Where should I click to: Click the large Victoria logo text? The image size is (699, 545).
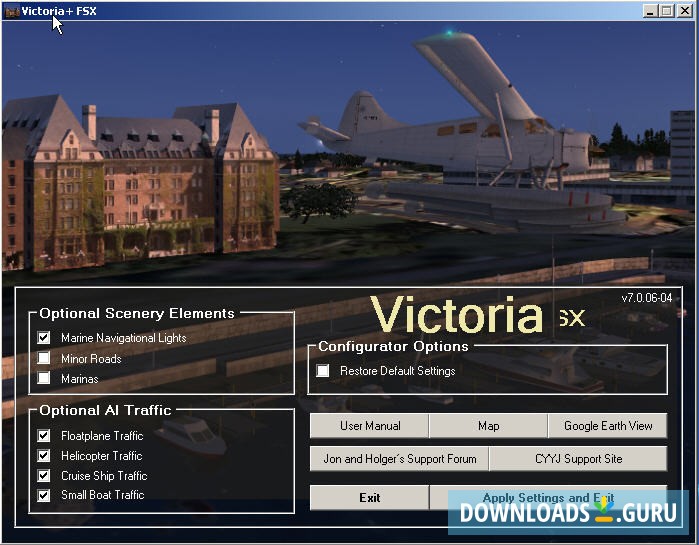tap(456, 315)
